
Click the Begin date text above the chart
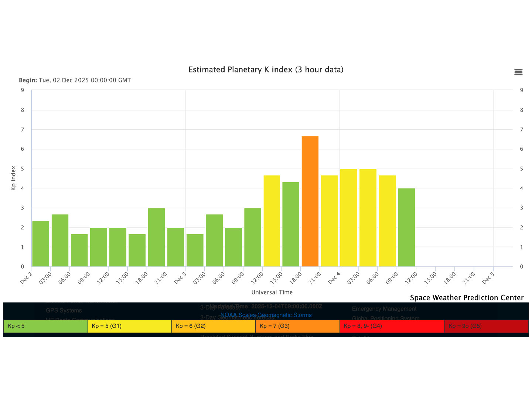(x=75, y=80)
